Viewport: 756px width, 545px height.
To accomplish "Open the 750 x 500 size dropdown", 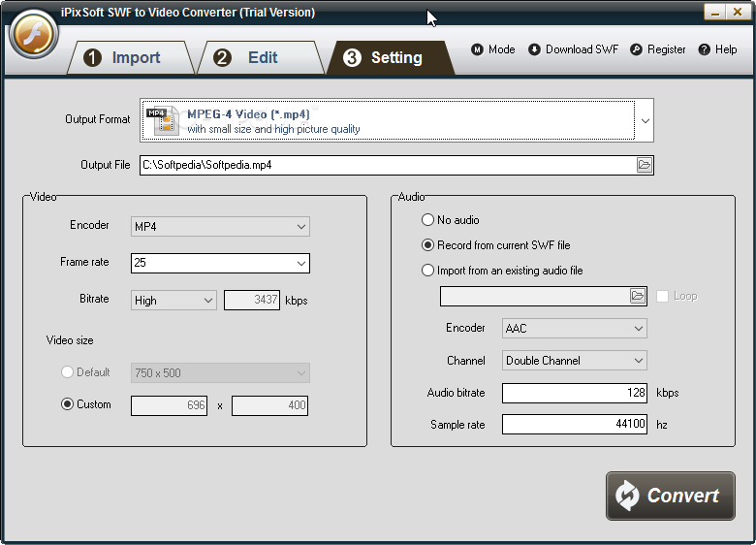I will coord(220,372).
